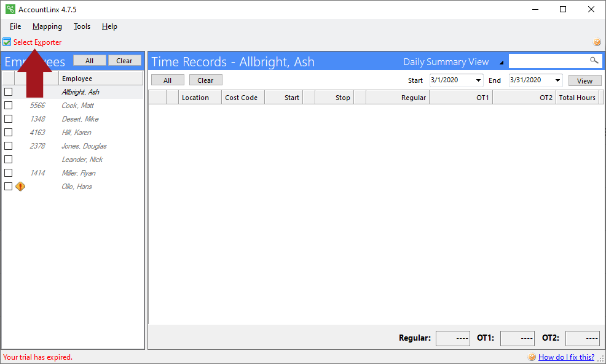Viewport: 606px width, 364px height.
Task: Expand the Daily Summary View selector
Action: pyautogui.click(x=502, y=63)
